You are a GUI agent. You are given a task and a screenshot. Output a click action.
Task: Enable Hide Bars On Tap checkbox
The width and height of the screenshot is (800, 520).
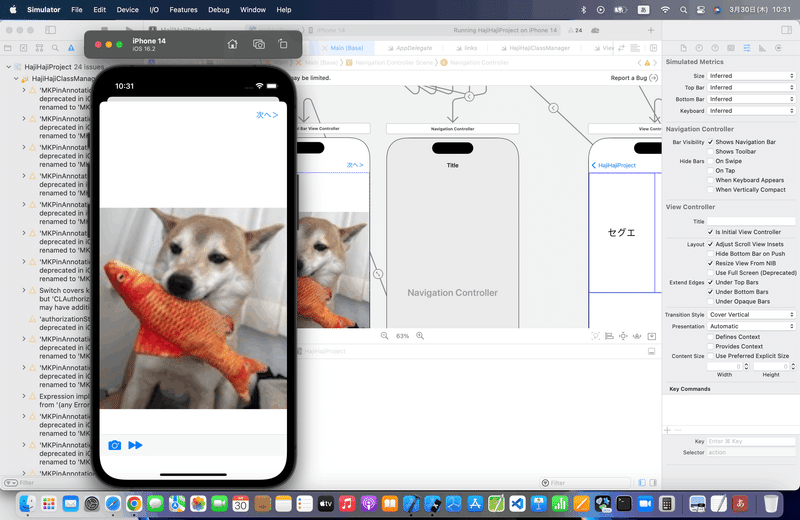tap(710, 170)
